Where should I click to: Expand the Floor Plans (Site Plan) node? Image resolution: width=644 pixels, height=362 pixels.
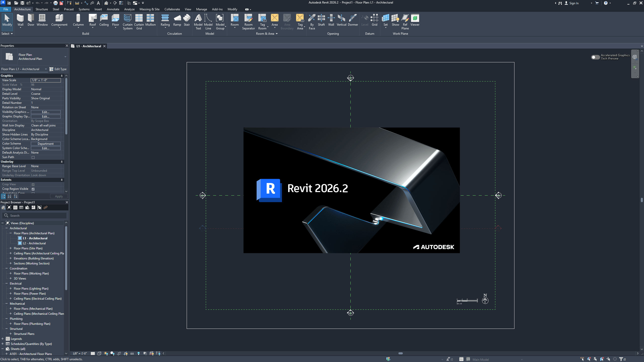[x=11, y=248]
